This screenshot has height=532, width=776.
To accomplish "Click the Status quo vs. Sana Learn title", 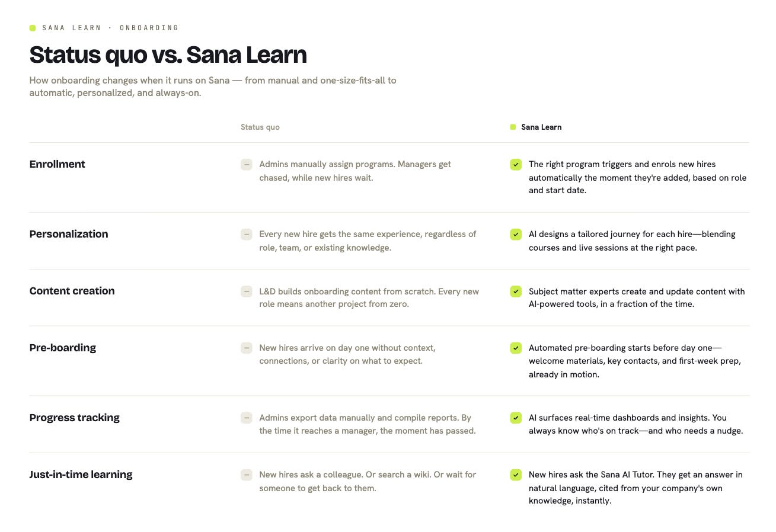I will point(168,55).
